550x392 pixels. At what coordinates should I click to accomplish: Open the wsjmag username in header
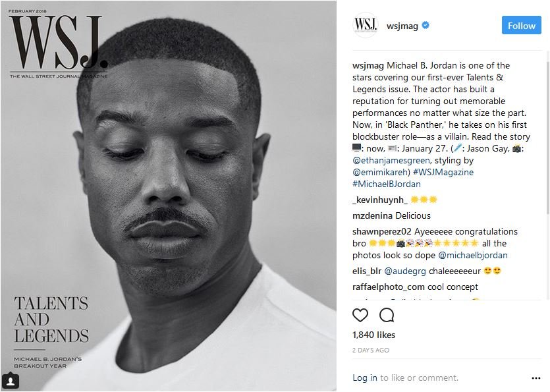(x=402, y=26)
